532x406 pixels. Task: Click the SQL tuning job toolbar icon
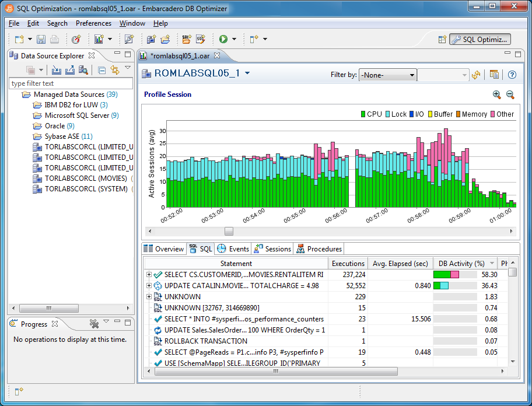click(186, 39)
